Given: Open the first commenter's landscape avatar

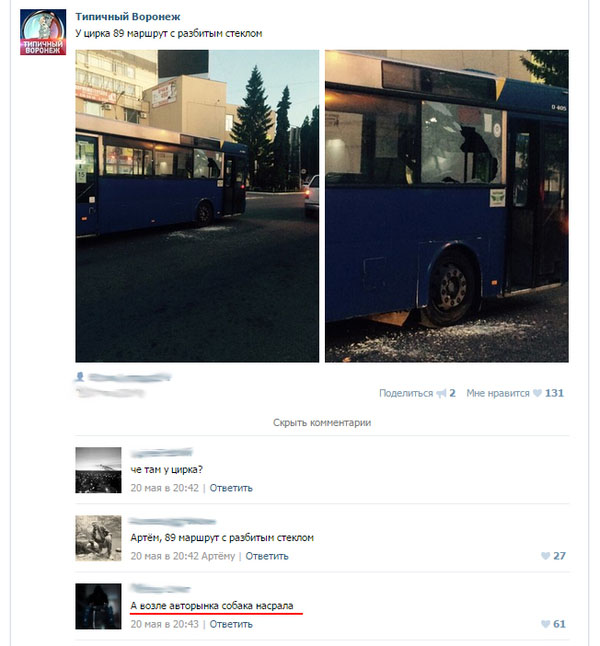Looking at the screenshot, I should [98, 470].
